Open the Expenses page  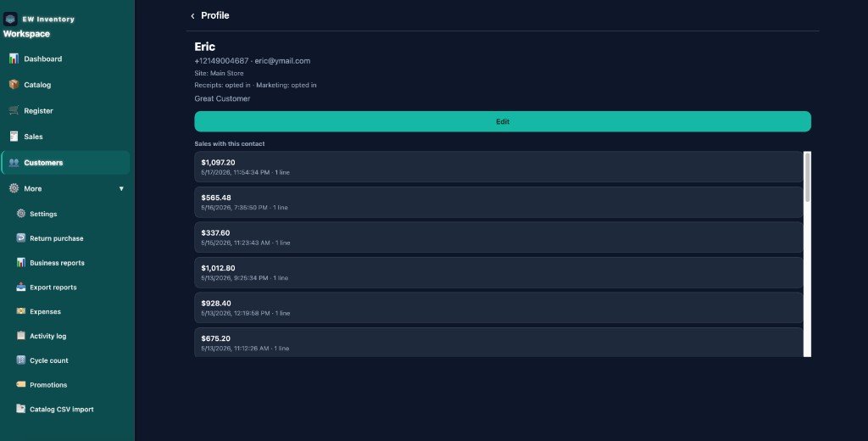tap(70, 311)
